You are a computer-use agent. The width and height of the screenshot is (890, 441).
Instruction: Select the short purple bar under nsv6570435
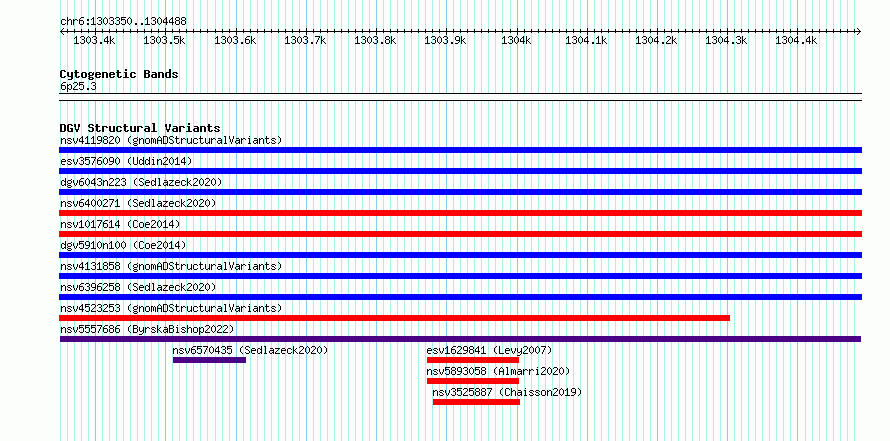(209, 360)
